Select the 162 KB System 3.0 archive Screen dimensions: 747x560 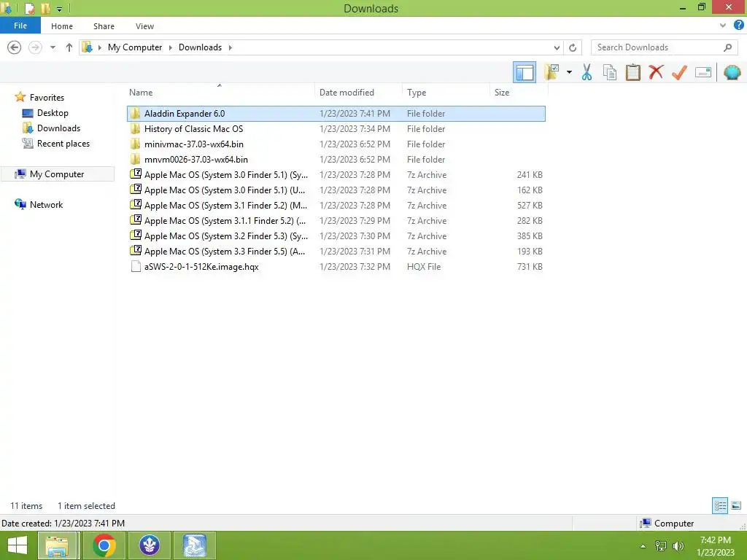(x=336, y=190)
